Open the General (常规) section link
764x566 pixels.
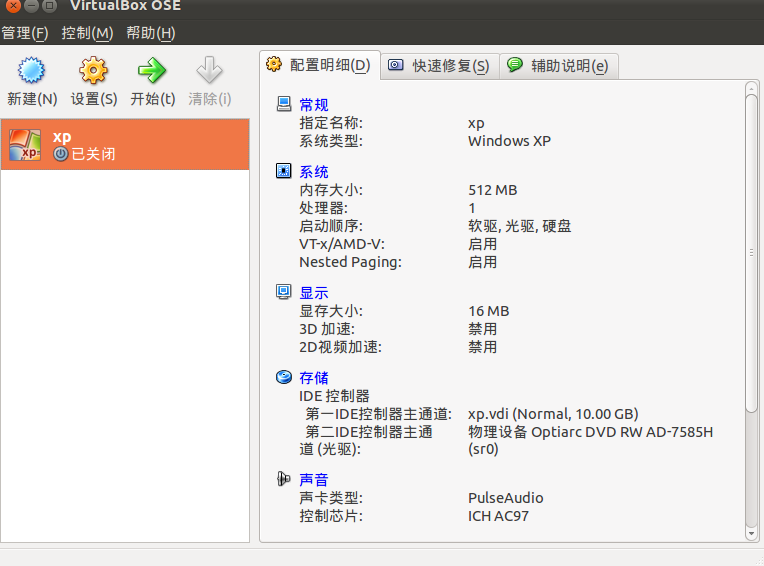pos(314,105)
